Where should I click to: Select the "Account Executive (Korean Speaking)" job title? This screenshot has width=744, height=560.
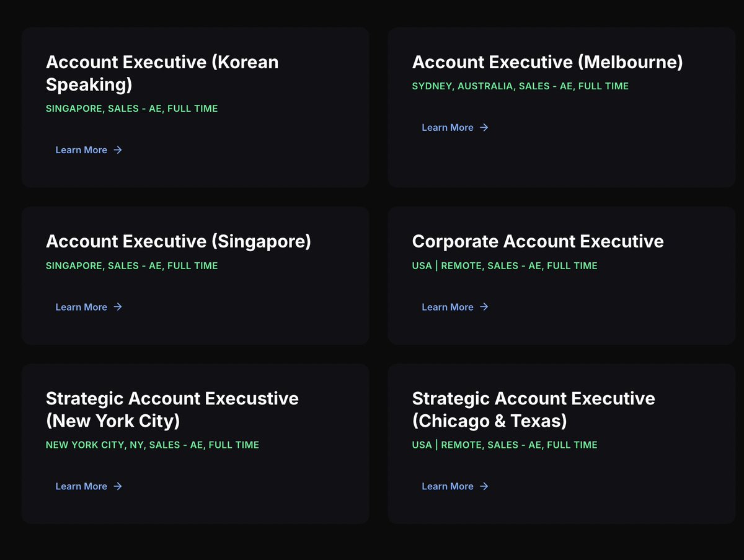click(x=162, y=73)
